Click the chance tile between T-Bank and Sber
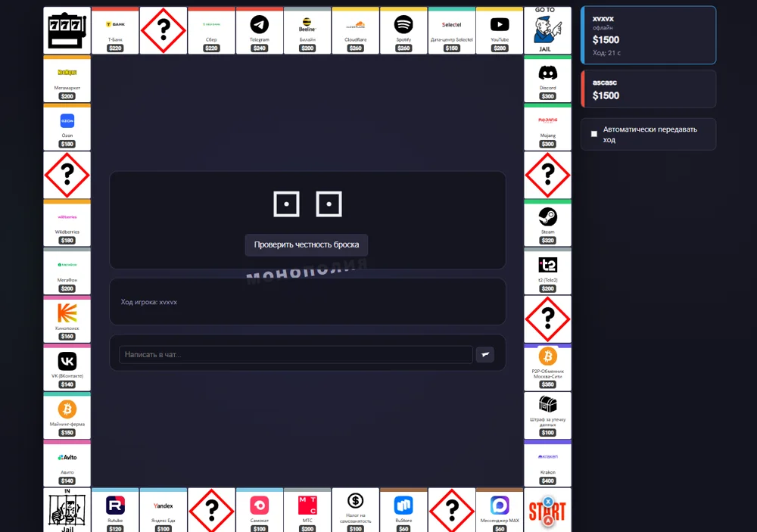The height and width of the screenshot is (532, 757). (164, 30)
